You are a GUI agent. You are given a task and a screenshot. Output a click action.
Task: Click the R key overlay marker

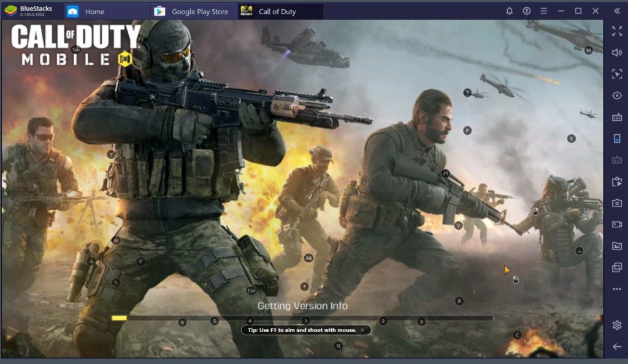pos(459,301)
